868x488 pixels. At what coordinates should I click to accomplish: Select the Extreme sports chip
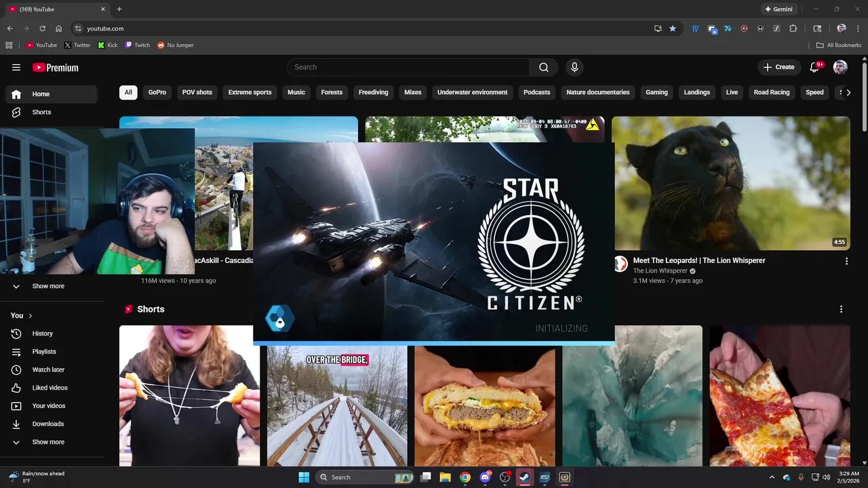coord(250,92)
